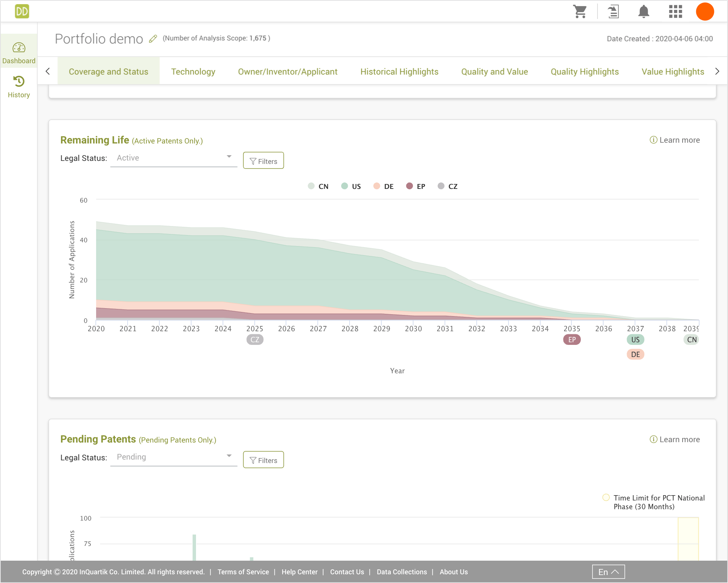Edit portfolio name with pencil icon
This screenshot has width=728, height=583.
pos(153,39)
